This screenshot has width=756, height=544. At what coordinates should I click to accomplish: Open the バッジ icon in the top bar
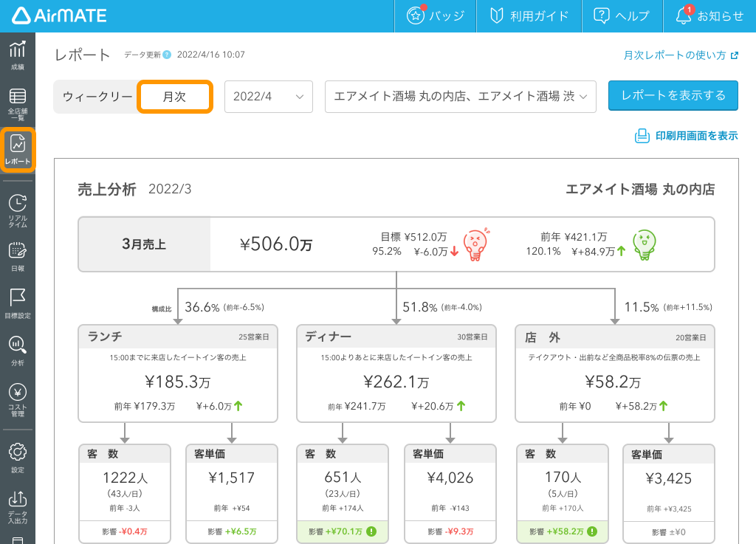(435, 16)
